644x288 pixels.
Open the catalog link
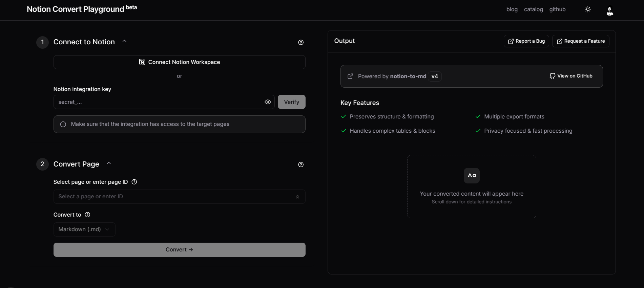(534, 9)
